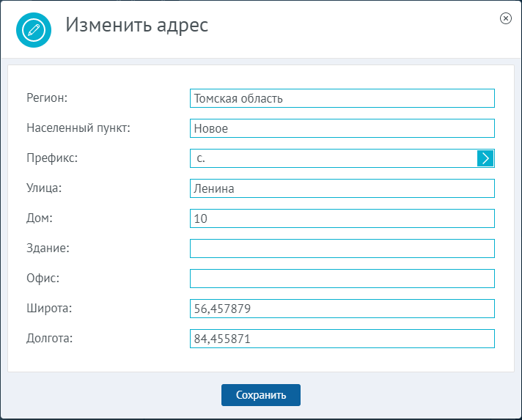
Task: Select the Населенный пункт field containing Новое
Action: tap(342, 128)
